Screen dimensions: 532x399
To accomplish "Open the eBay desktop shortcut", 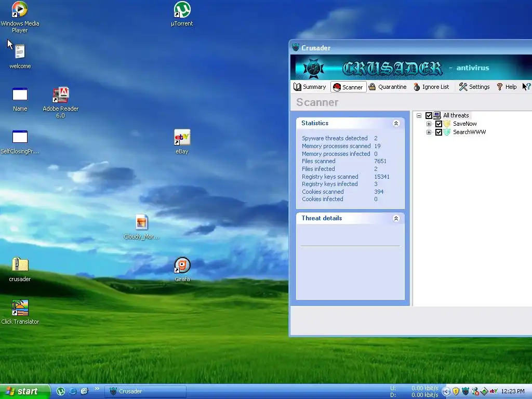I will pos(182,142).
